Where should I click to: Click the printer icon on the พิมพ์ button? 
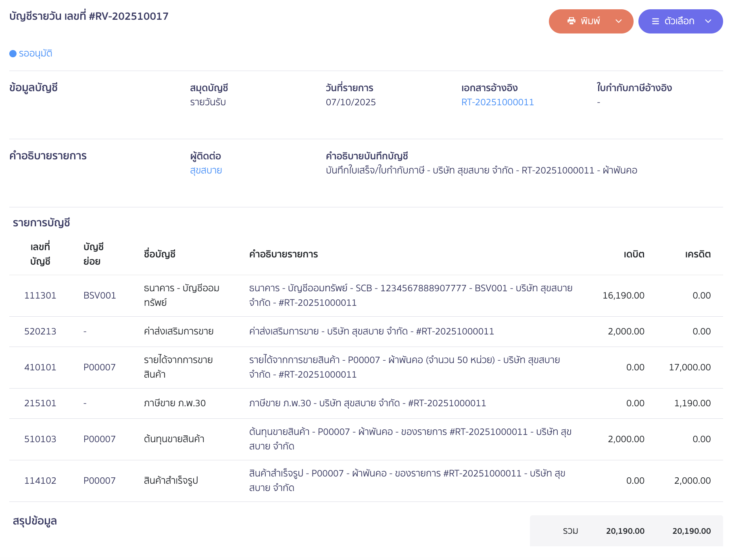572,21
